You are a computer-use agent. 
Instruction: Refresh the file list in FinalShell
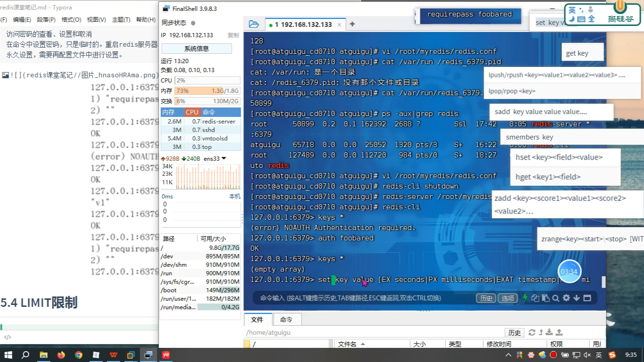(532, 332)
